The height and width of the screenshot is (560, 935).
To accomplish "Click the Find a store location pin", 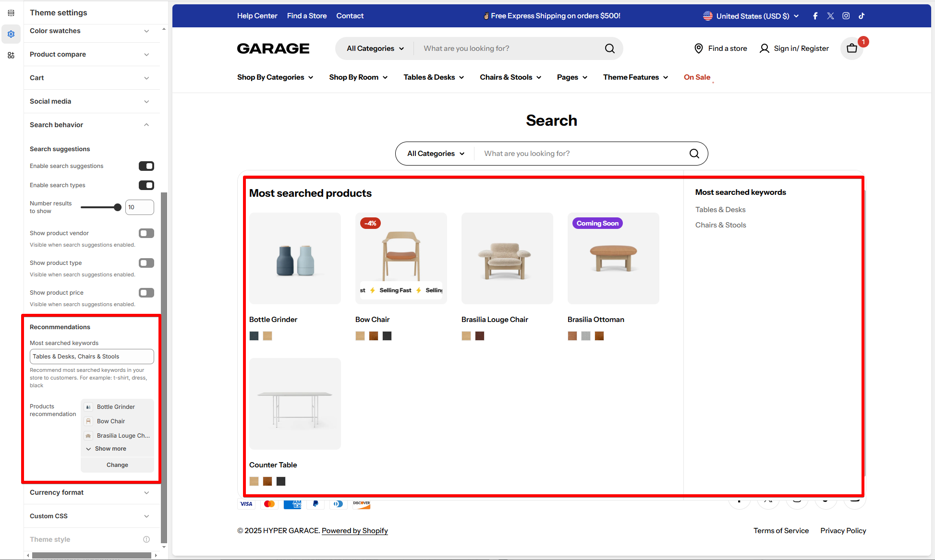I will click(699, 48).
